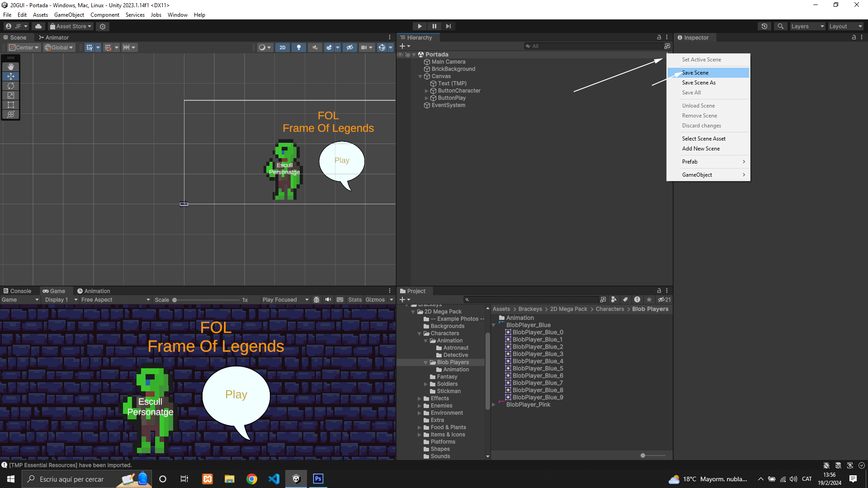Select the Hand view tool
Viewport: 868px width, 488px height.
pos(11,66)
